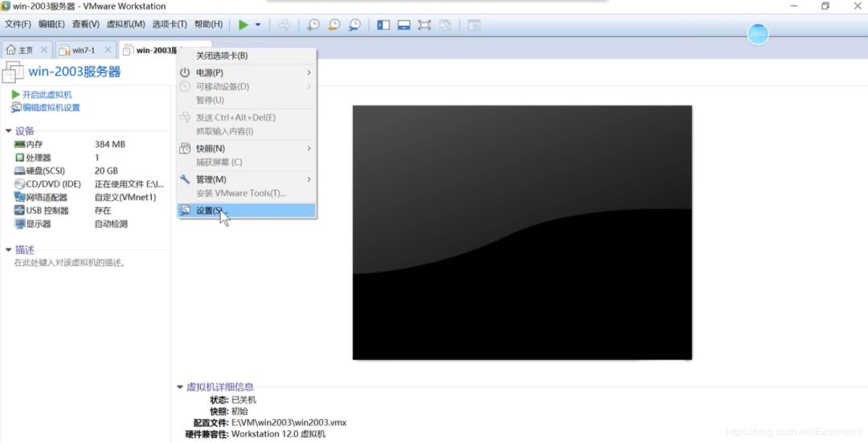
Task: Open the 电源(P) submenu
Action: click(247, 72)
